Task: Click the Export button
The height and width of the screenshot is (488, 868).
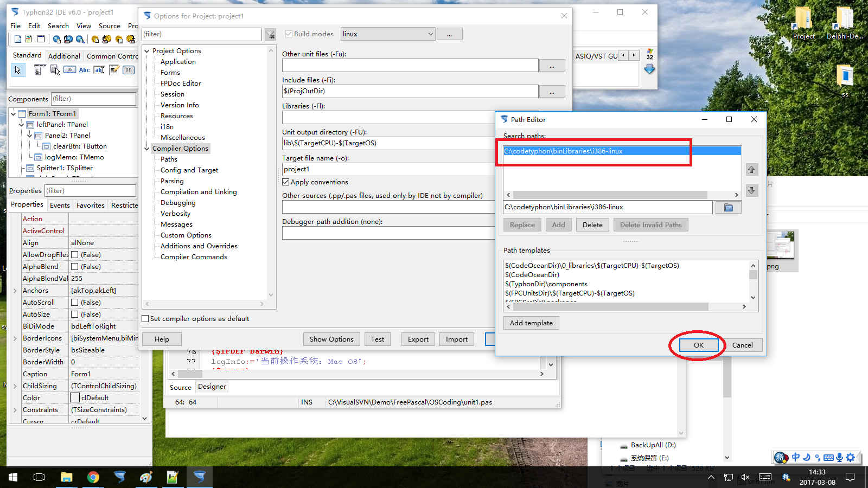Action: coord(418,339)
